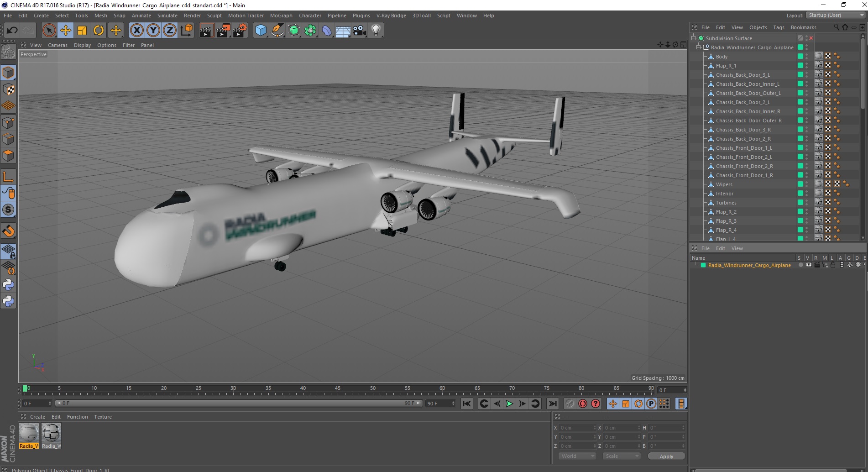Toggle visibility dots for Flap_R_1
Image resolution: width=868 pixels, height=472 pixels.
click(x=807, y=66)
